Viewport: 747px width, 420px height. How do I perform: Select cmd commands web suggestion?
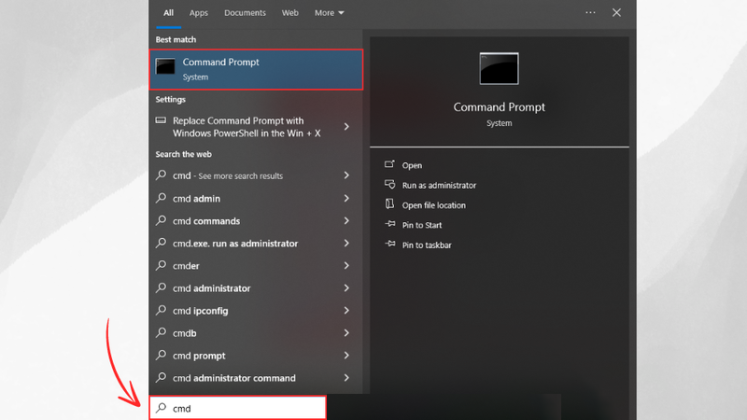206,221
